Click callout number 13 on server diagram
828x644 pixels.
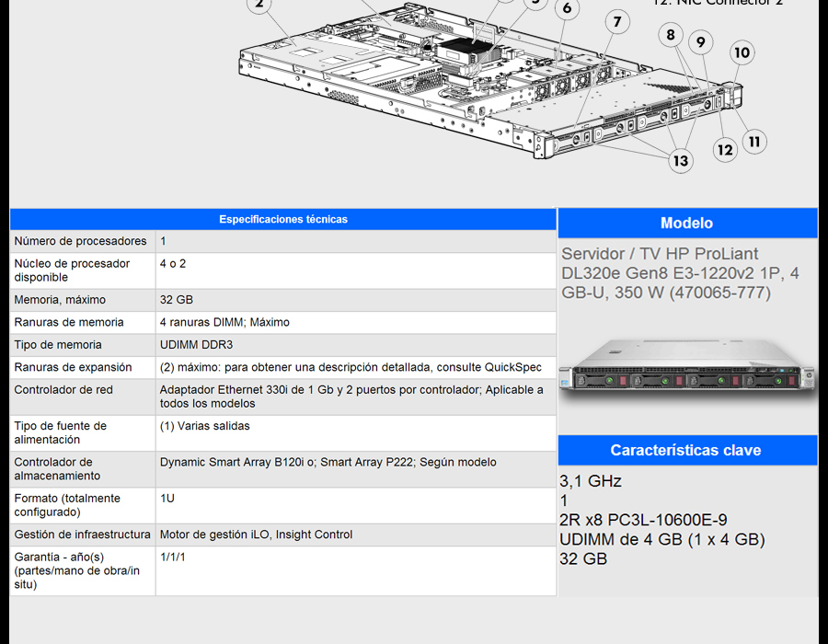click(681, 160)
